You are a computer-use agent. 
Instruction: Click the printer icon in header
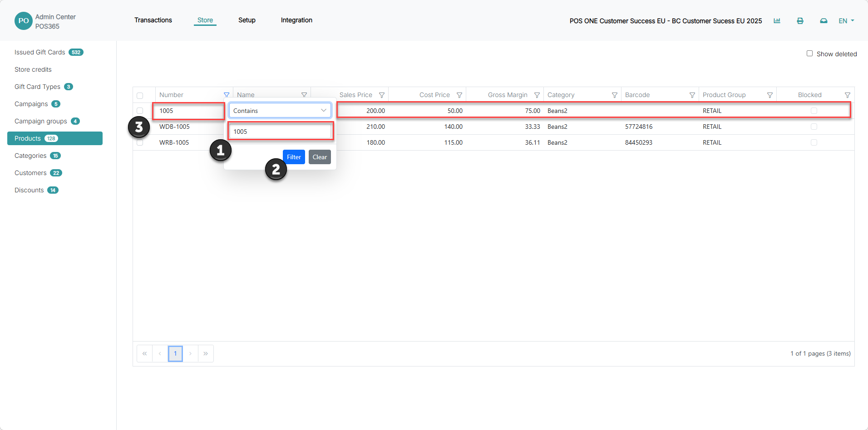click(800, 21)
